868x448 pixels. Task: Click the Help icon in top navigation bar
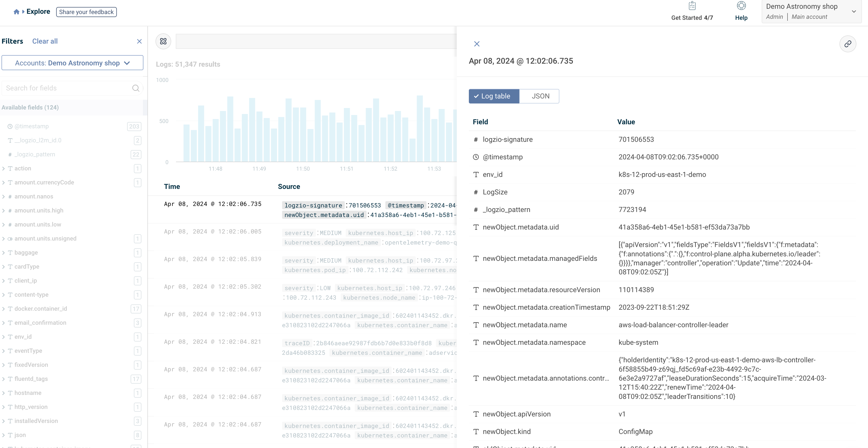click(x=741, y=11)
